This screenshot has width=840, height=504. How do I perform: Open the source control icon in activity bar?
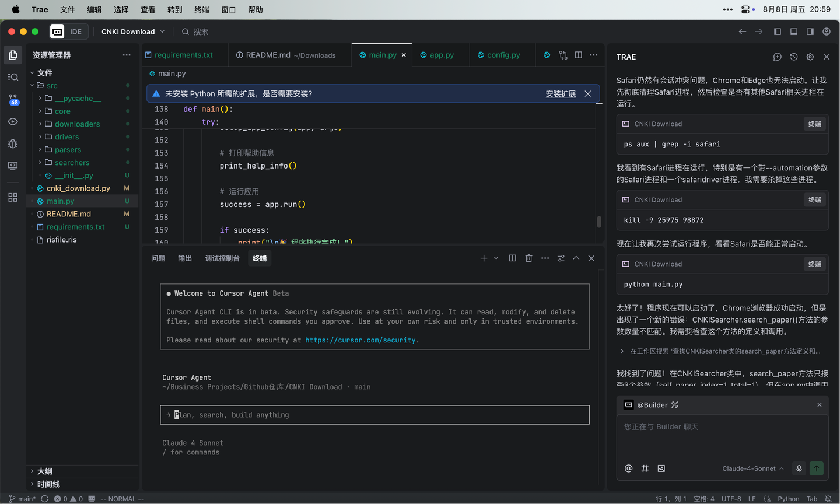[x=13, y=99]
